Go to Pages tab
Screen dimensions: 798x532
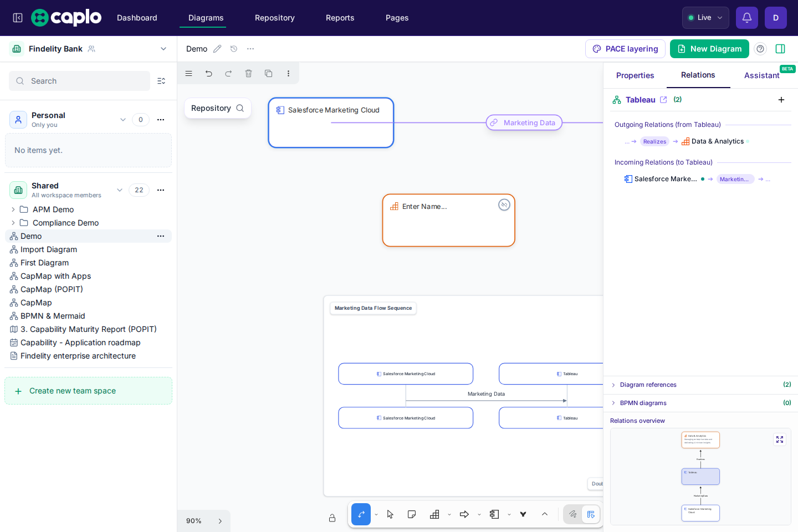pyautogui.click(x=397, y=18)
